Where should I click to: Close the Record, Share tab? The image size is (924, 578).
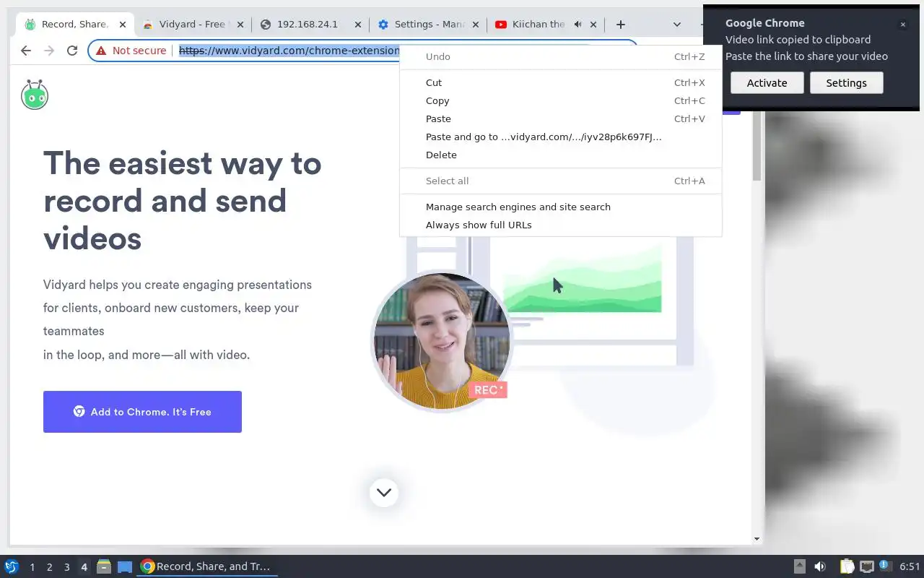pyautogui.click(x=123, y=24)
